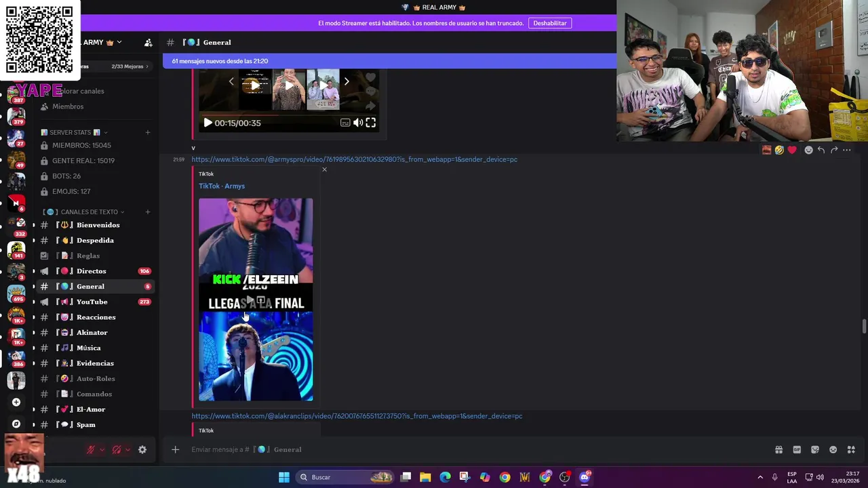Click the Windows taskbar Buscar search box
The height and width of the screenshot is (488, 868).
pyautogui.click(x=346, y=477)
